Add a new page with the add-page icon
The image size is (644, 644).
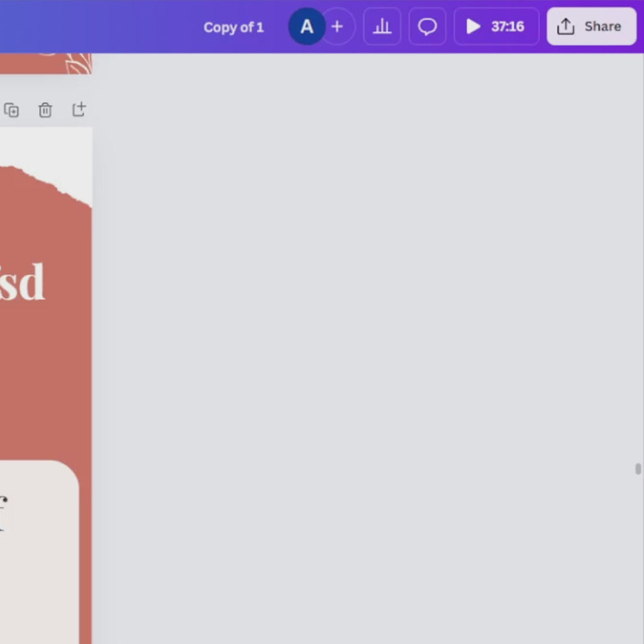pyautogui.click(x=79, y=109)
